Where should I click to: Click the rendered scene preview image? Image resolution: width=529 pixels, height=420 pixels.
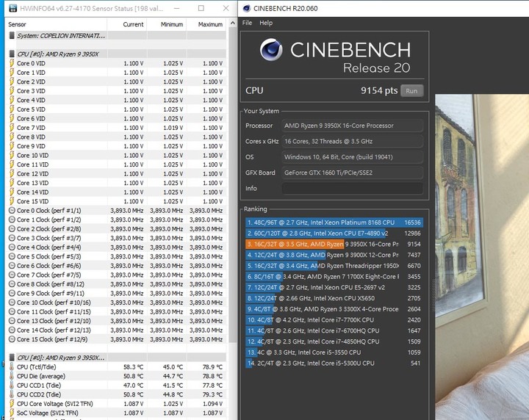pyautogui.click(x=482, y=257)
